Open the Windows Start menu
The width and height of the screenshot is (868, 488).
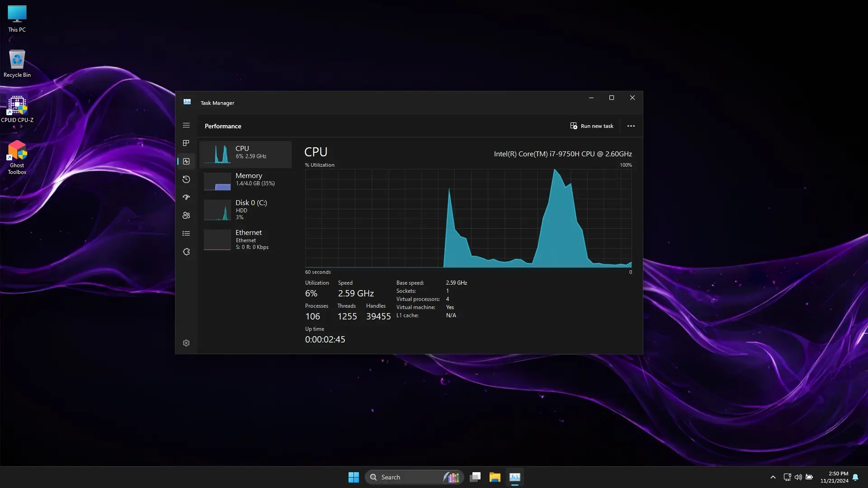tap(354, 477)
